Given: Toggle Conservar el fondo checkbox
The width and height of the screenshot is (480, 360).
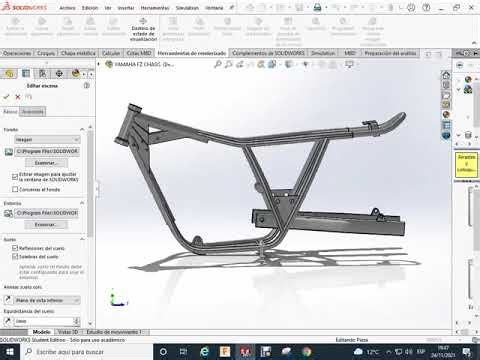Looking at the screenshot, I should pyautogui.click(x=15, y=189).
